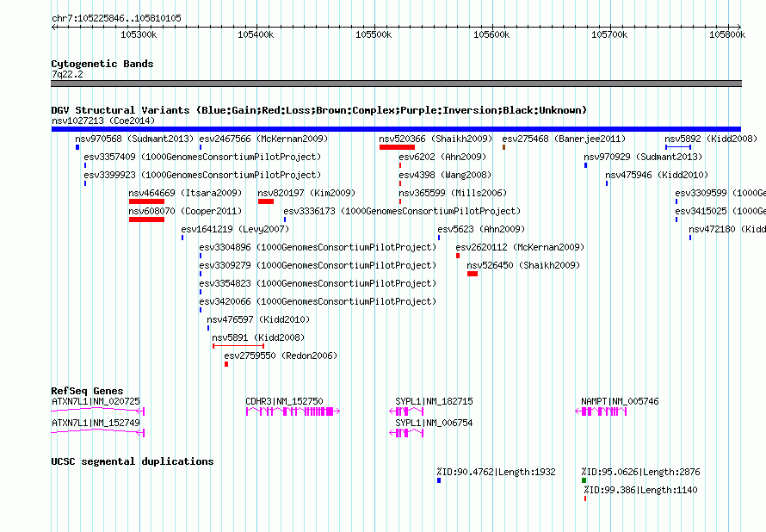
Task: Select esv3304896 variant label
Action: click(x=318, y=247)
